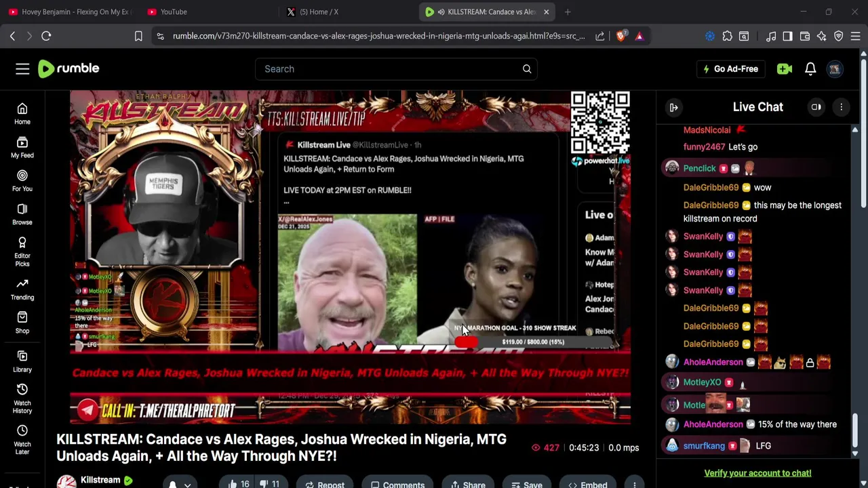868x488 pixels.
Task: Open a new browser tab
Action: coord(568,12)
